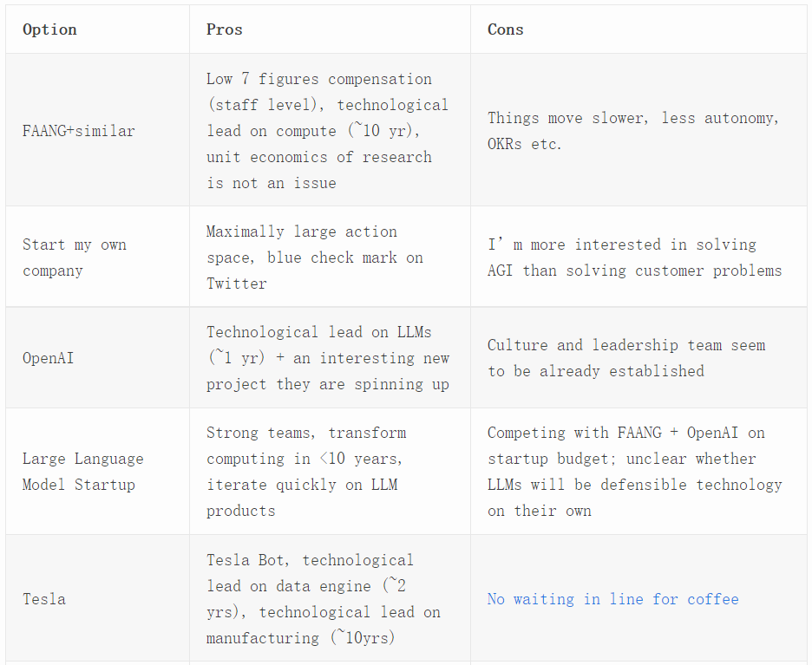Viewport: 812px width, 665px height.
Task: Click the 'Tesla Bot, technological lead' pros text
Action: [x=310, y=560]
